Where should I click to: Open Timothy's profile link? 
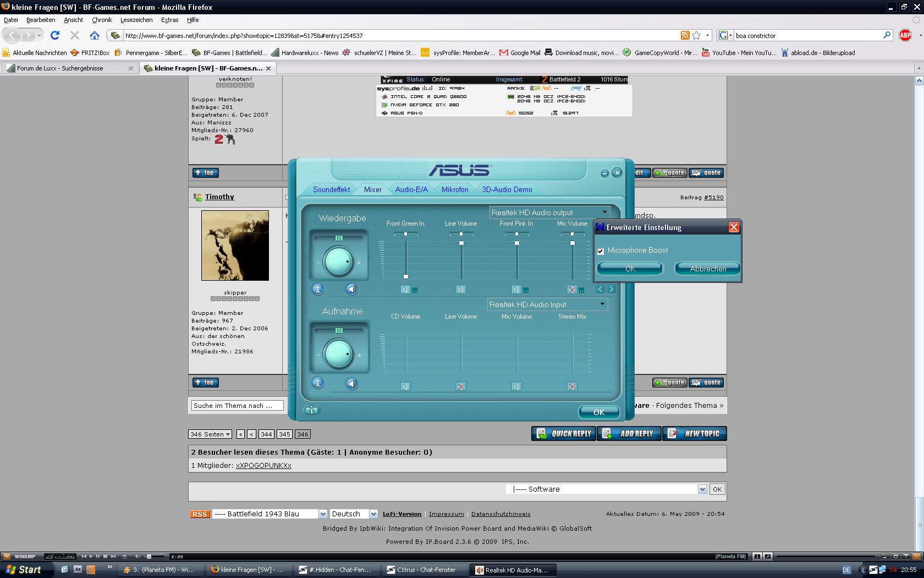click(x=219, y=197)
